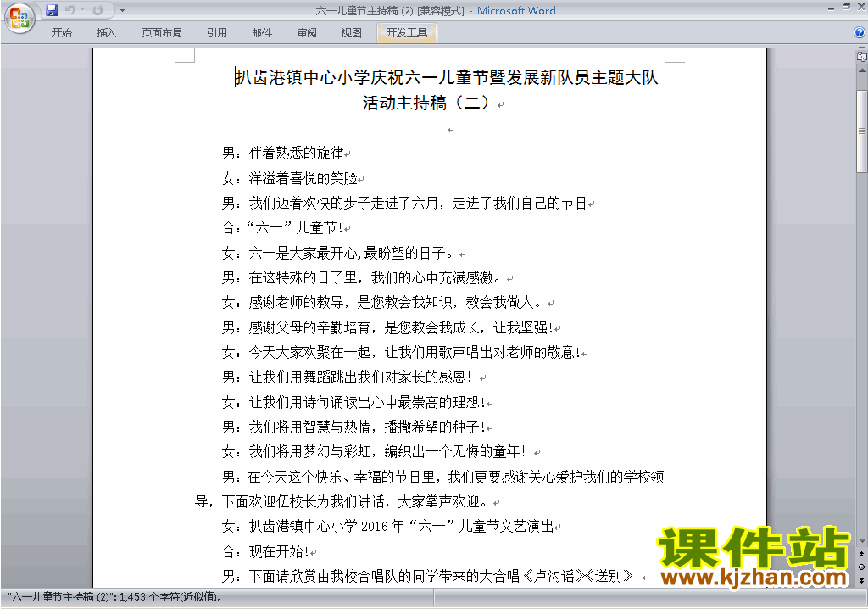
Task: Select the 页面布局 ribbon tab
Action: click(161, 33)
